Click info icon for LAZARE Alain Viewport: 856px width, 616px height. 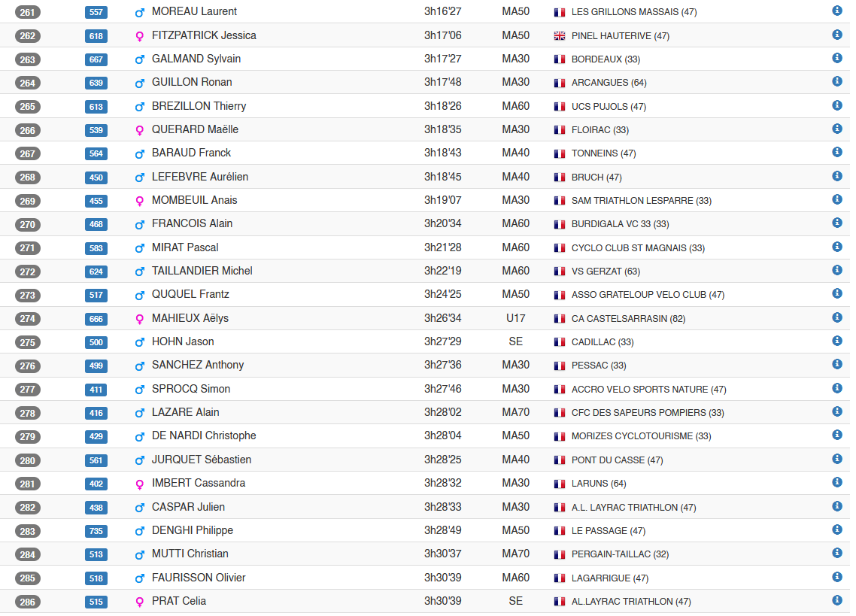[836, 411]
